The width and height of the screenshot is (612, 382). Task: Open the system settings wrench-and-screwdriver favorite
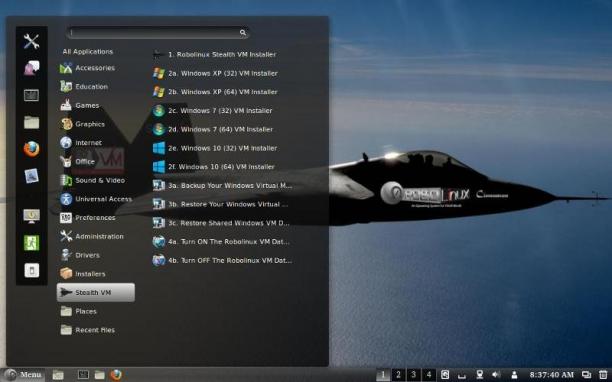point(31,41)
